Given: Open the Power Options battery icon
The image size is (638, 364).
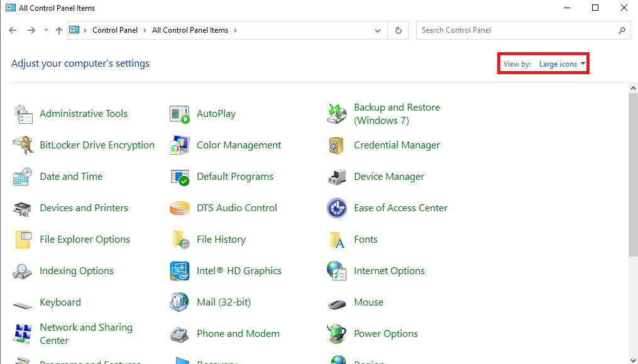Looking at the screenshot, I should tap(337, 334).
